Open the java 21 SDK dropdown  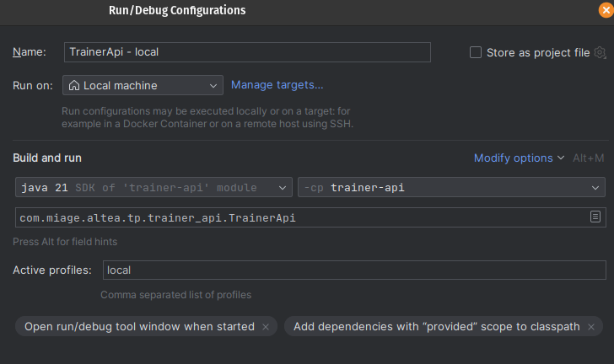pyautogui.click(x=153, y=188)
